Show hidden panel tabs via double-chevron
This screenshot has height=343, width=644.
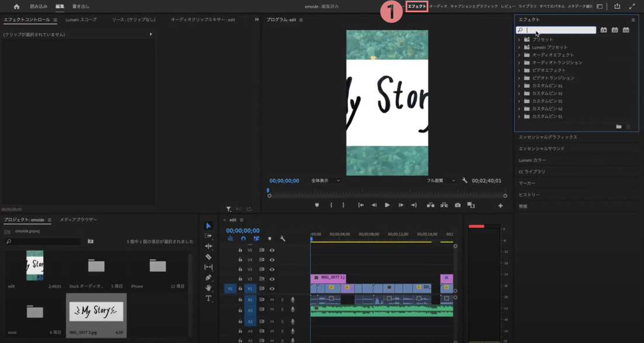pos(257,19)
